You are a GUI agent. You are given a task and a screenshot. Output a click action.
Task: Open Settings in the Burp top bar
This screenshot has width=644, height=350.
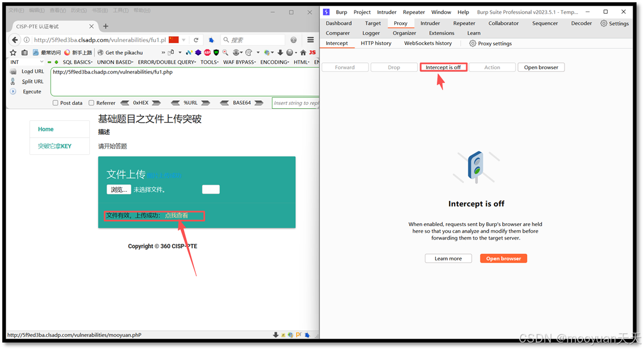615,24
